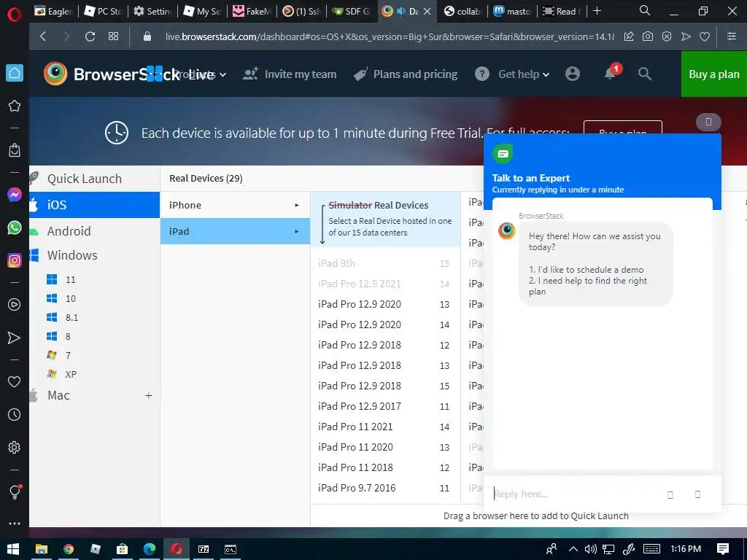Open Plans and pricing link
The image size is (747, 560).
(x=406, y=74)
